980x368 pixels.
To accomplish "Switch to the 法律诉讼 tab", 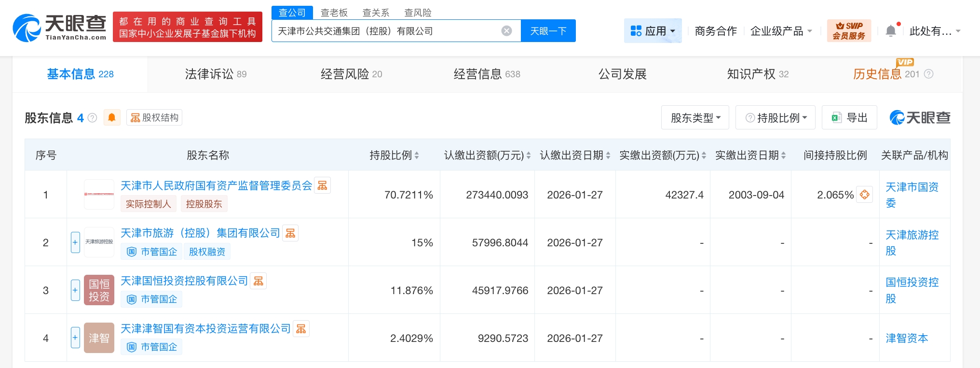I will pos(216,74).
